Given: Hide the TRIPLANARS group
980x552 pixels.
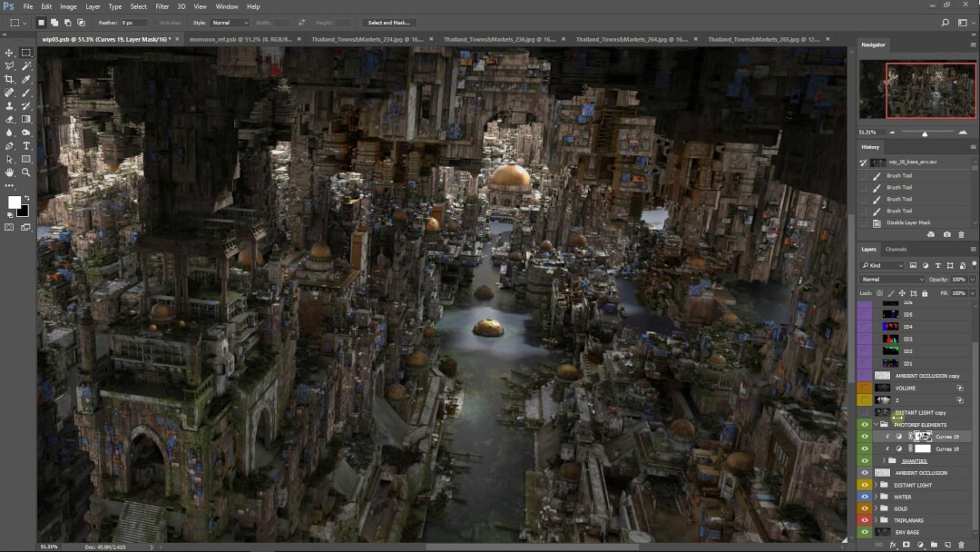Looking at the screenshot, I should [x=865, y=520].
